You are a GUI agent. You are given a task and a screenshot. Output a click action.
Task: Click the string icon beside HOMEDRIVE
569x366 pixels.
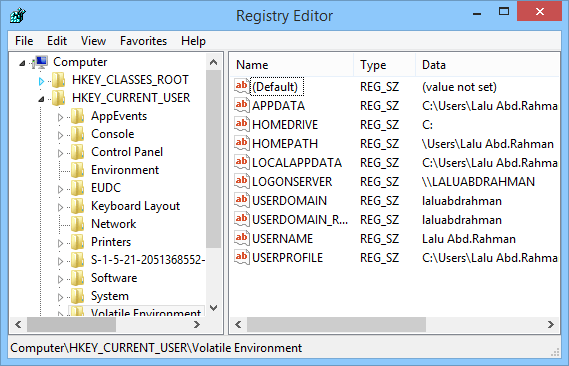click(242, 124)
